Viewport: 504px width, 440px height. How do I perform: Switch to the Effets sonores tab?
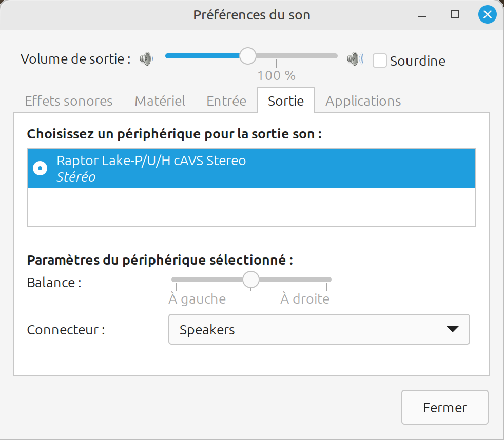click(69, 101)
